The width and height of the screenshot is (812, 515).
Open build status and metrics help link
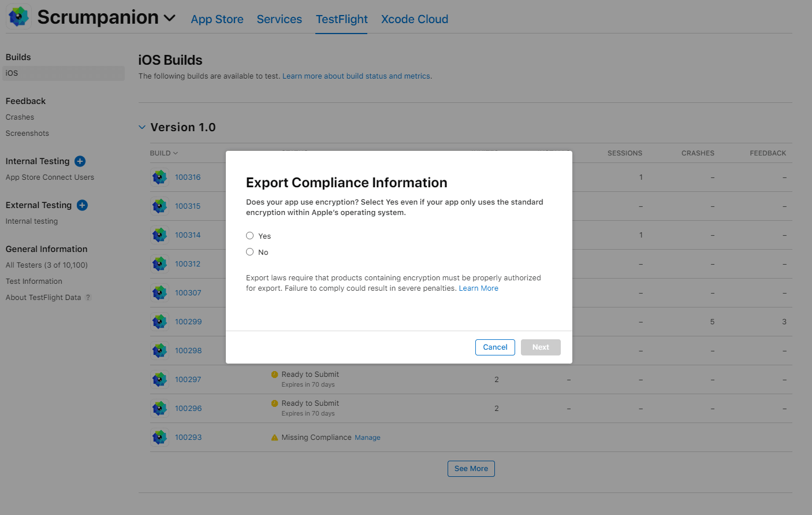pyautogui.click(x=356, y=76)
